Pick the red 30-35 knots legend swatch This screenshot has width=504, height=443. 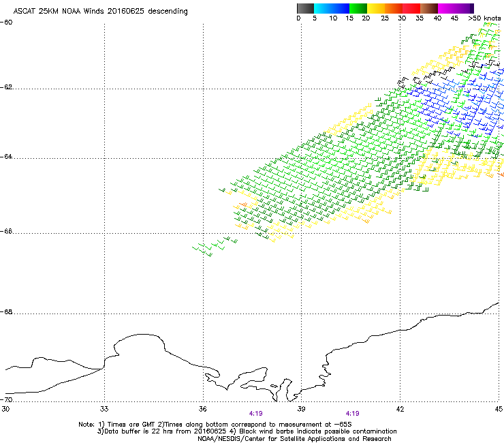pos(411,8)
